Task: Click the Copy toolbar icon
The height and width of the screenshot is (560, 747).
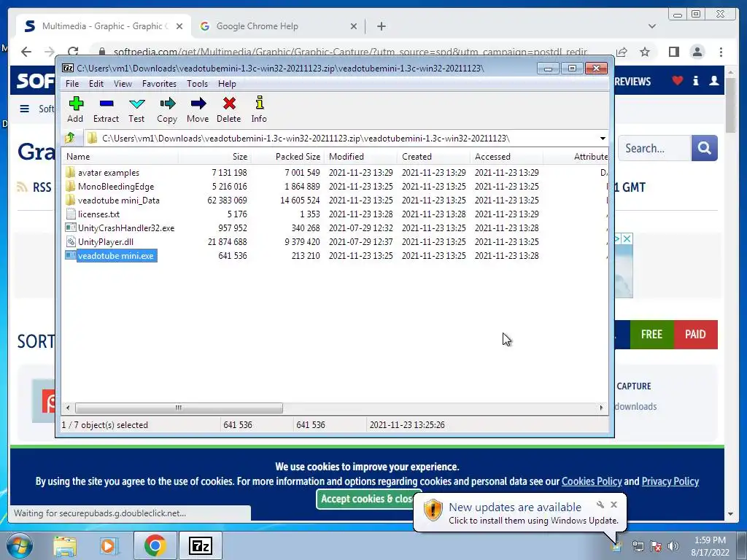Action: [167, 109]
